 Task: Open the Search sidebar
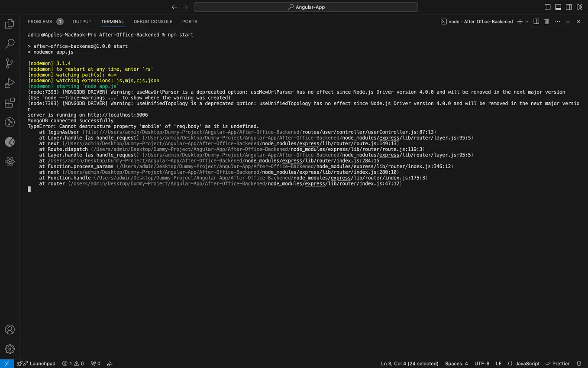click(10, 43)
